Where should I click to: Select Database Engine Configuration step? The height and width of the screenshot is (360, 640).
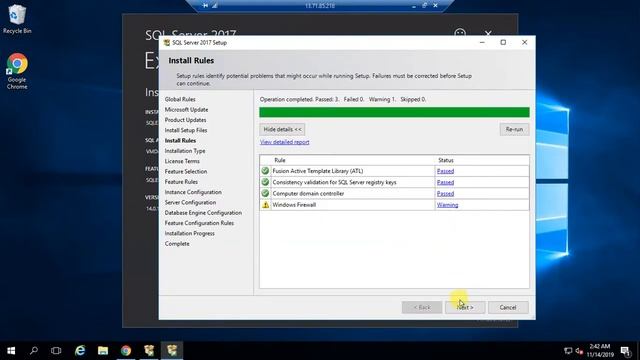tap(203, 213)
